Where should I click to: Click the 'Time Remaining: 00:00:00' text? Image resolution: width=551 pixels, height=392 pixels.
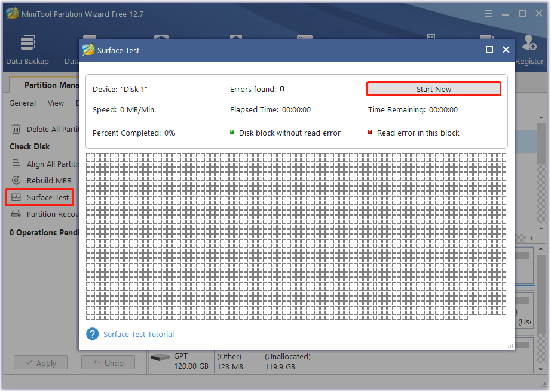click(x=413, y=109)
